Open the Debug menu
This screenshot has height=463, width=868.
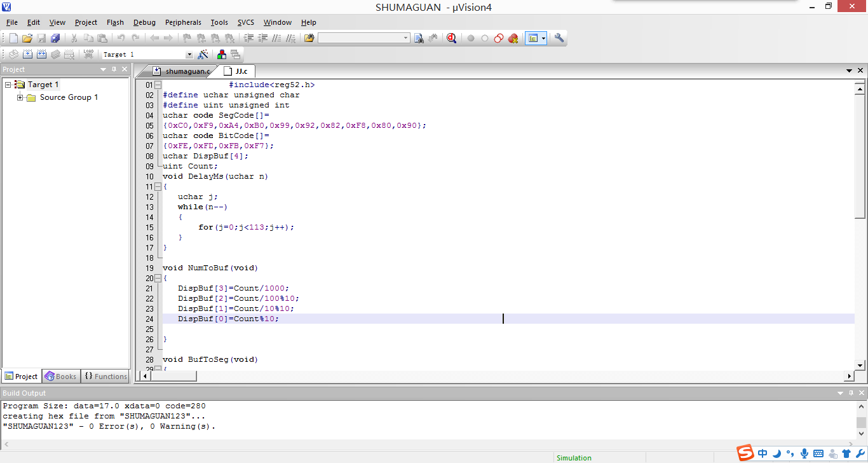click(x=144, y=22)
